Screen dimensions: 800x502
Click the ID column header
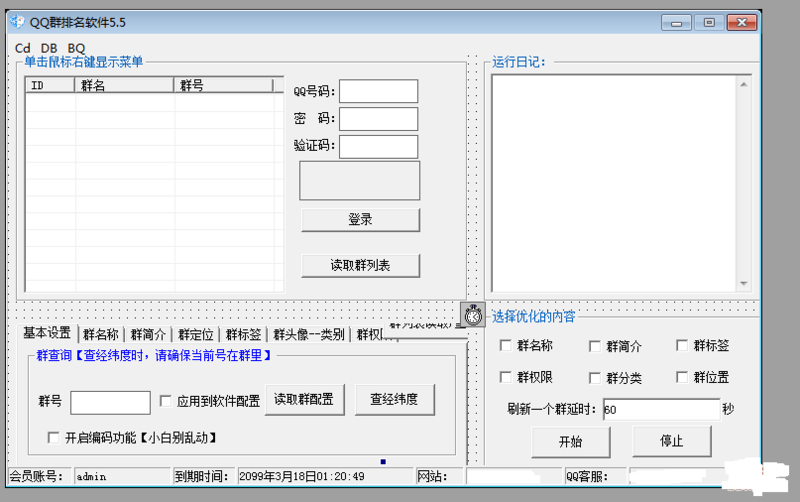[50, 85]
